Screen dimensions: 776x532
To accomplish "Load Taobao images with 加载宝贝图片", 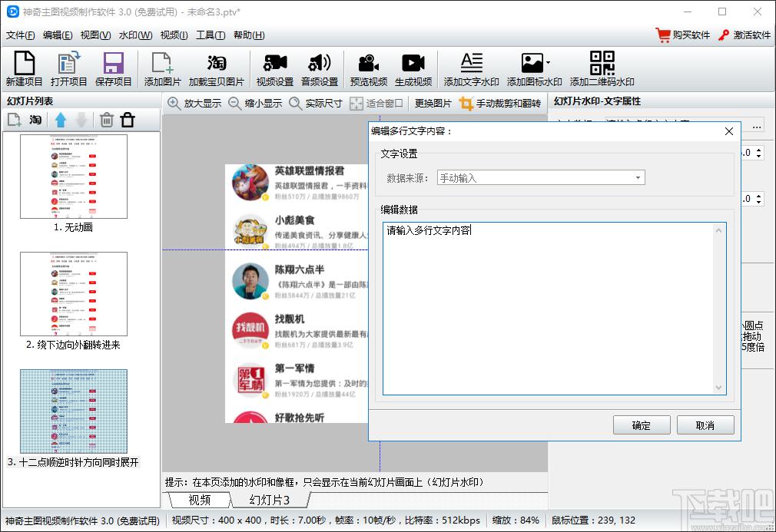I will pyautogui.click(x=216, y=69).
